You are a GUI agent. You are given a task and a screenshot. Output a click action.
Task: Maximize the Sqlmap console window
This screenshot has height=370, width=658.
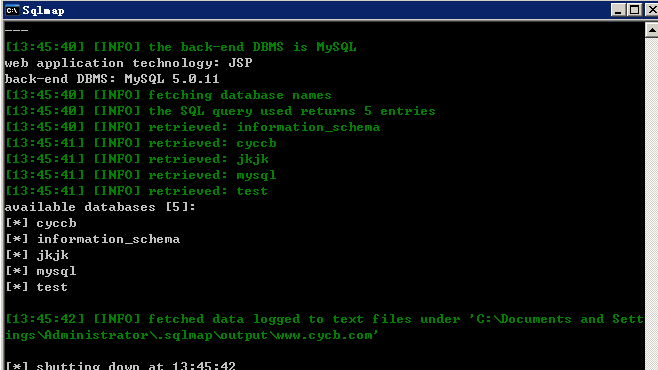634,10
